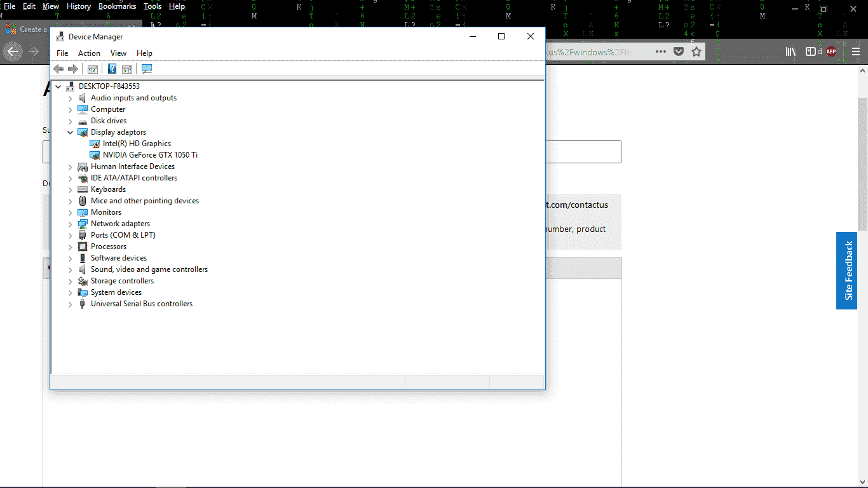The width and height of the screenshot is (868, 488).
Task: Open the Action menu in Device Manager
Action: pyautogui.click(x=89, y=53)
